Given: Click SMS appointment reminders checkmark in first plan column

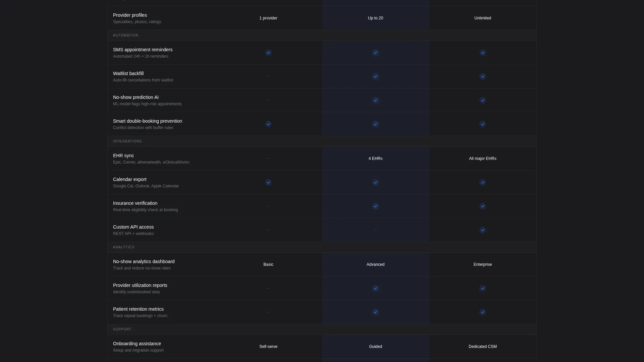Looking at the screenshot, I should (268, 53).
